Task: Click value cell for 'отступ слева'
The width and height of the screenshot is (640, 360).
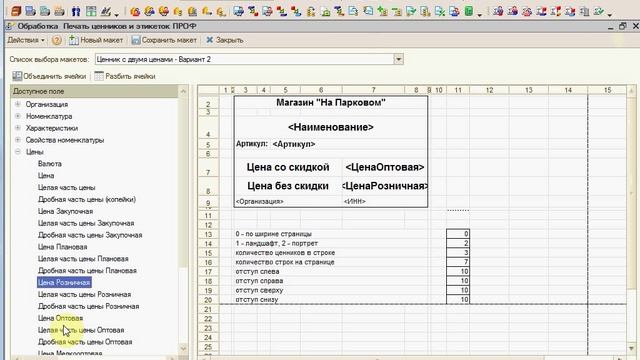Action: tap(458, 271)
